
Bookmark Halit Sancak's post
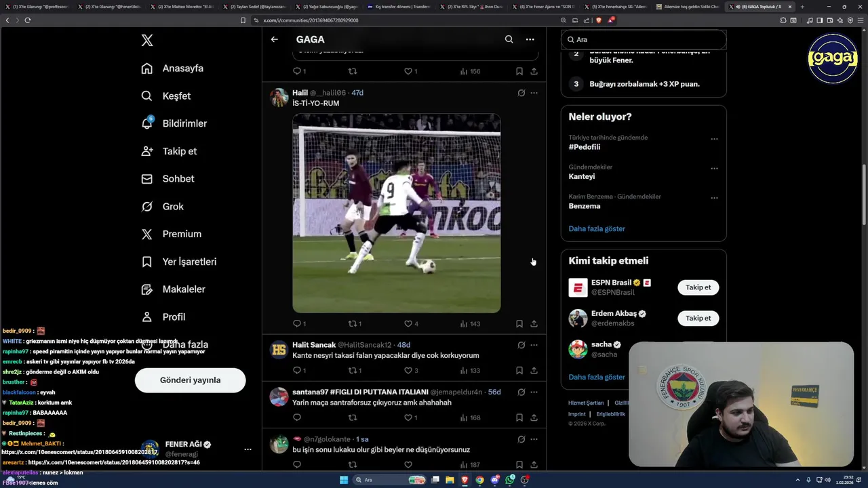tap(519, 371)
